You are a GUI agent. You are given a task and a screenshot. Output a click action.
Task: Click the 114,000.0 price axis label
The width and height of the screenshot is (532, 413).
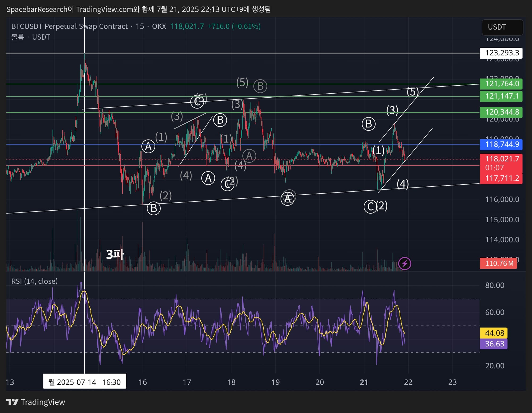502,240
